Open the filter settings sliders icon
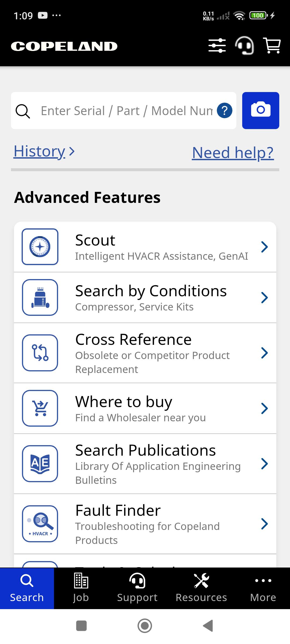This screenshot has width=290, height=644. pyautogui.click(x=217, y=46)
